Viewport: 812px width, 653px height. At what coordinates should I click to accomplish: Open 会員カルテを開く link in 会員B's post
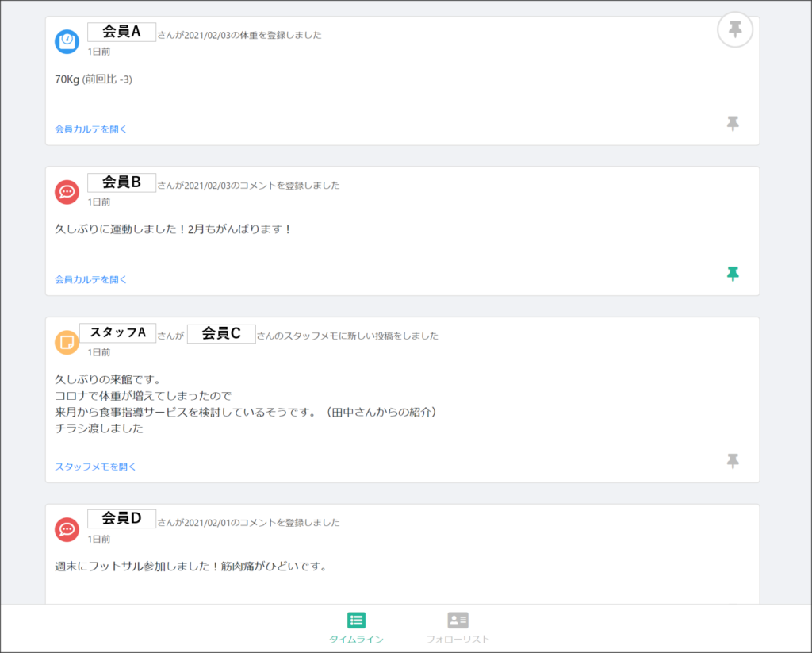tap(90, 279)
